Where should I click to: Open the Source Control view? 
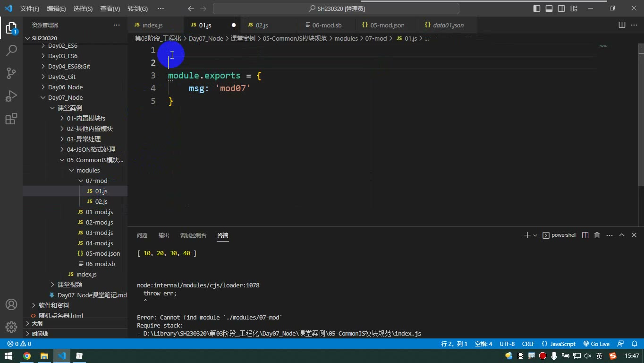(11, 73)
